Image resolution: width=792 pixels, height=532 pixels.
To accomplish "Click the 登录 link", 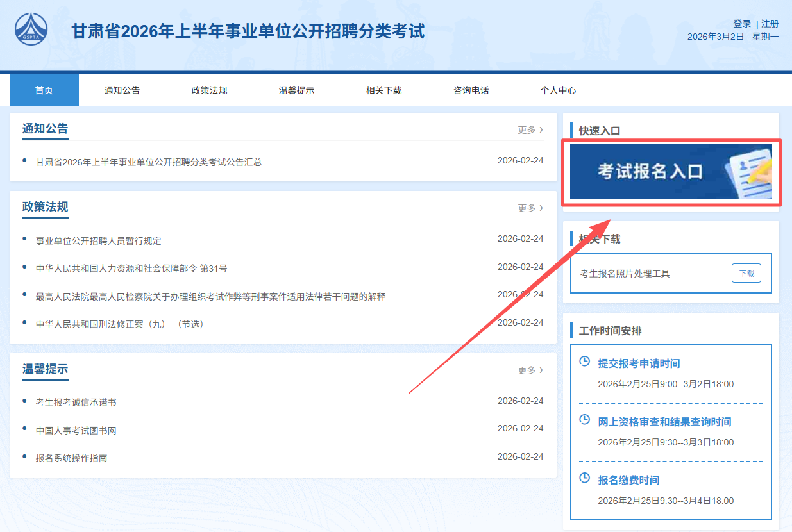I will pos(742,24).
